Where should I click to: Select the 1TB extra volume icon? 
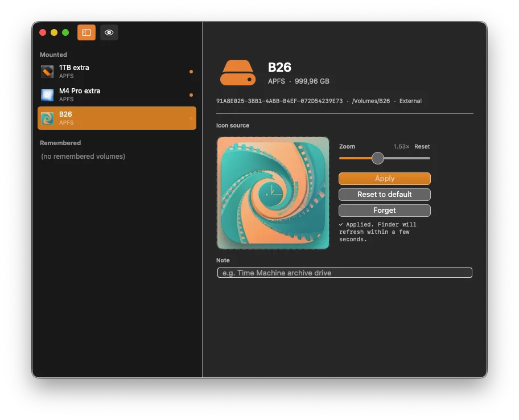pyautogui.click(x=47, y=72)
